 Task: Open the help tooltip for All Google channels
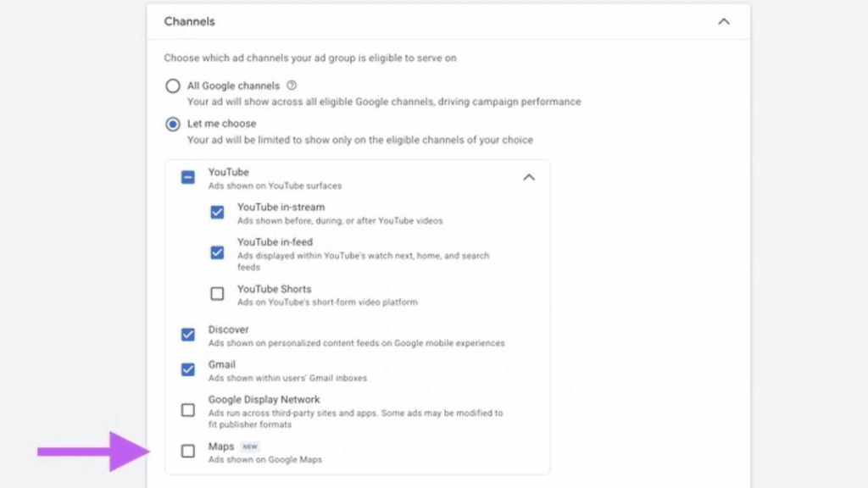pos(289,86)
